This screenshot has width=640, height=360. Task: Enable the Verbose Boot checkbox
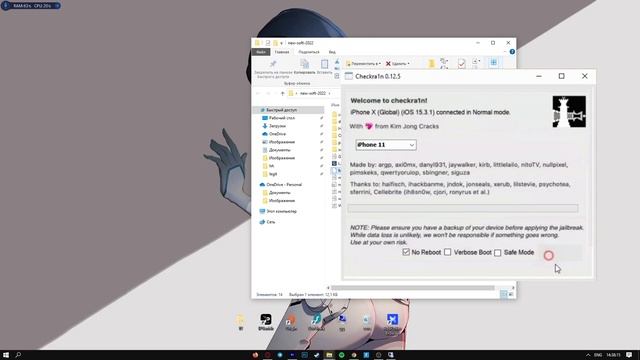pyautogui.click(x=448, y=252)
